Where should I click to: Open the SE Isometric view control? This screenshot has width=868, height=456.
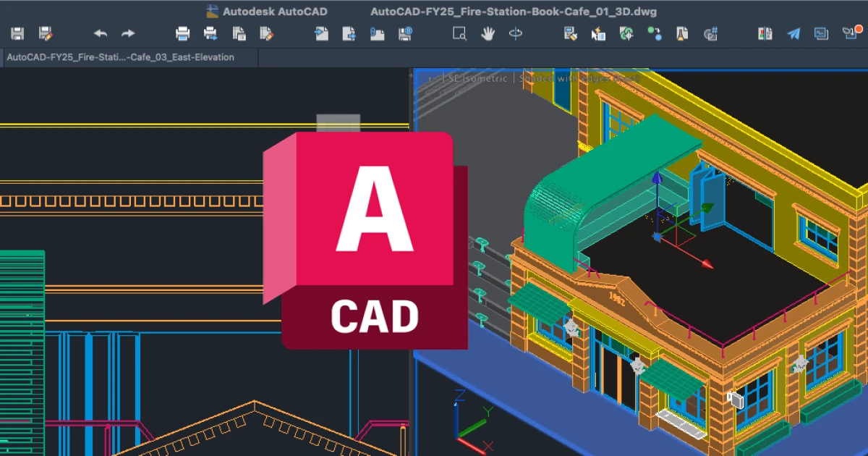coord(478,78)
